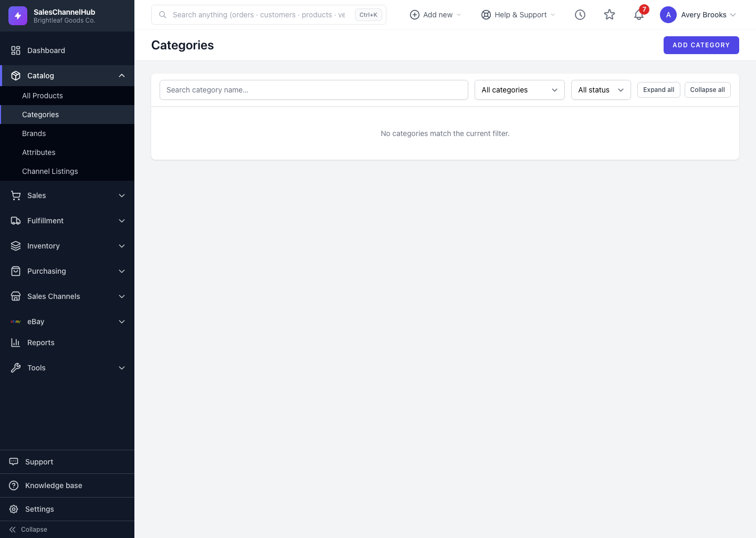Focus the Search category name field
The height and width of the screenshot is (538, 756).
pyautogui.click(x=314, y=90)
